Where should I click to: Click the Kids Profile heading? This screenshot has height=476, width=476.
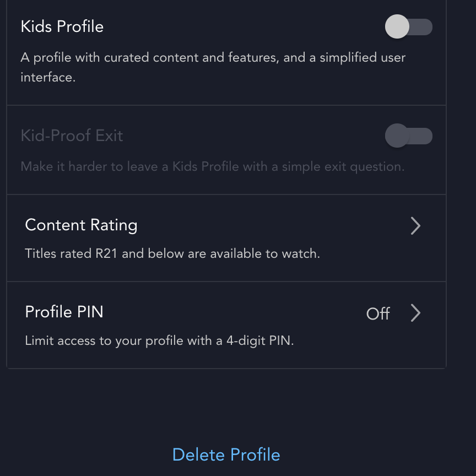coord(62,26)
